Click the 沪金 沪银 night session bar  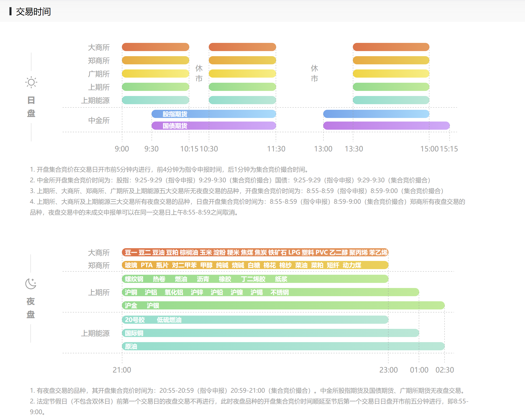[283, 305]
